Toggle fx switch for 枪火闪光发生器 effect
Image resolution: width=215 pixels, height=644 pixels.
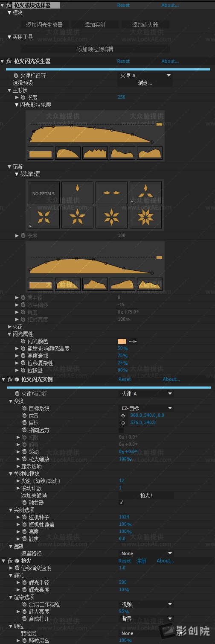pos(9,61)
